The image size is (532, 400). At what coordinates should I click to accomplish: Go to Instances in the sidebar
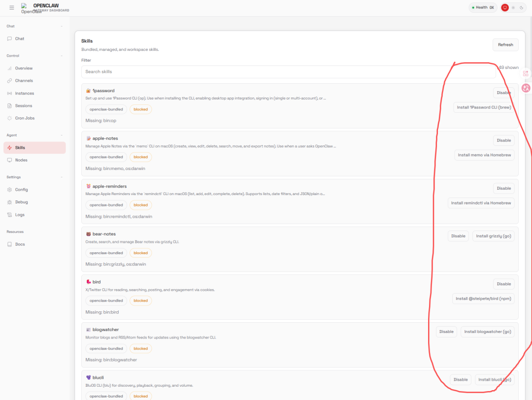pos(24,93)
